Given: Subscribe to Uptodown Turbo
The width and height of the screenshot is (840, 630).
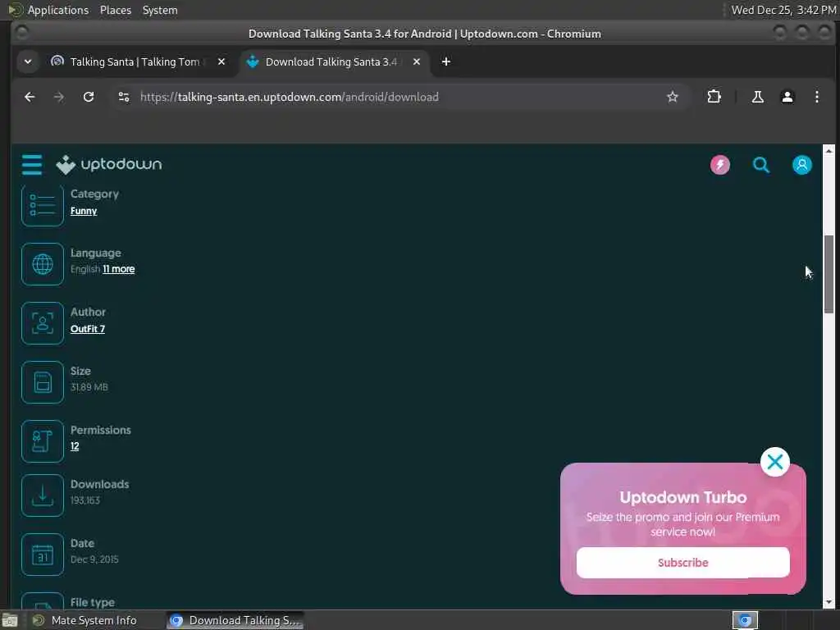Looking at the screenshot, I should pos(682,563).
